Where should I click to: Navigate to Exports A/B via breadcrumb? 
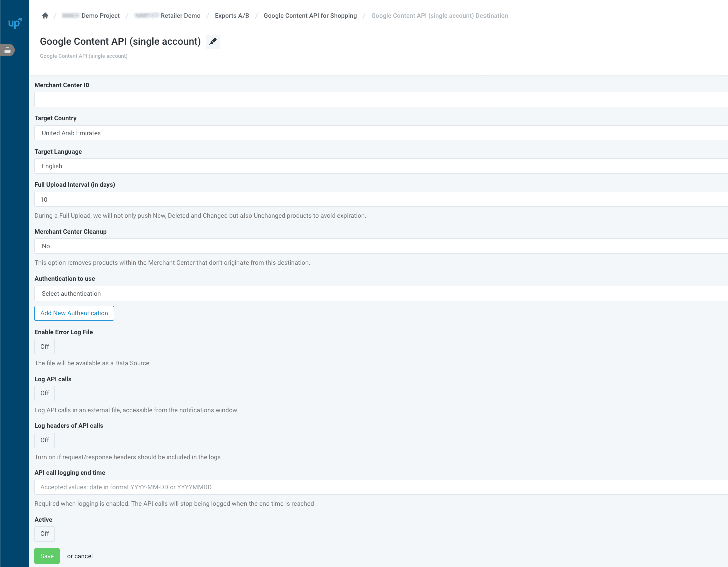click(231, 15)
